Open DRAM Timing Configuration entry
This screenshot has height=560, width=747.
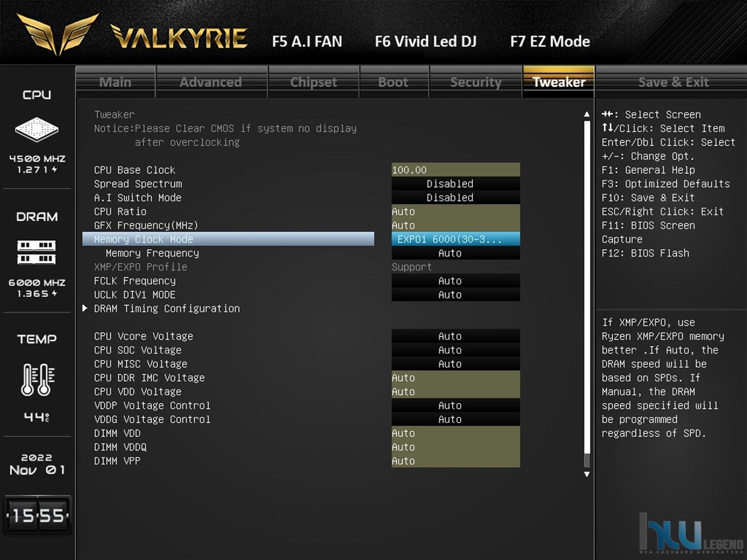[167, 309]
